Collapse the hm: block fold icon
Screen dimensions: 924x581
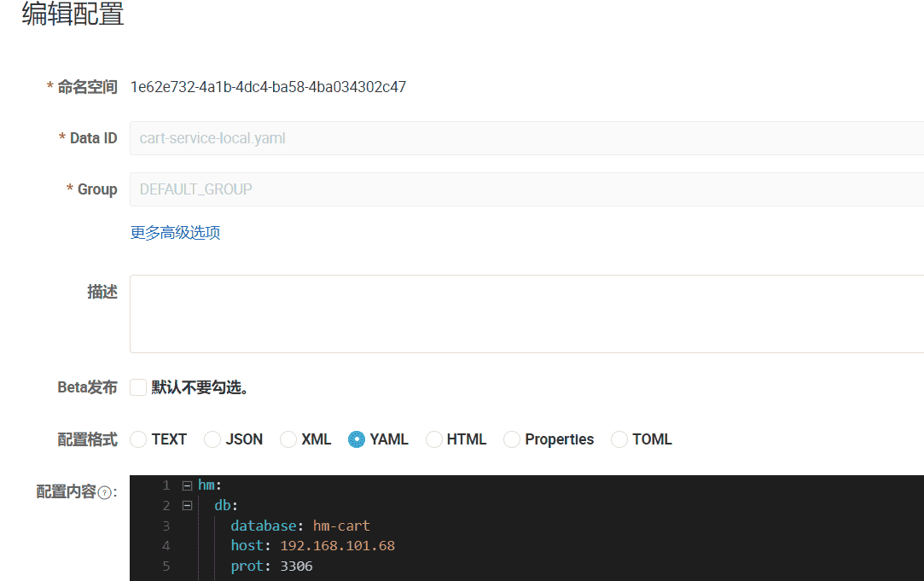pyautogui.click(x=187, y=485)
